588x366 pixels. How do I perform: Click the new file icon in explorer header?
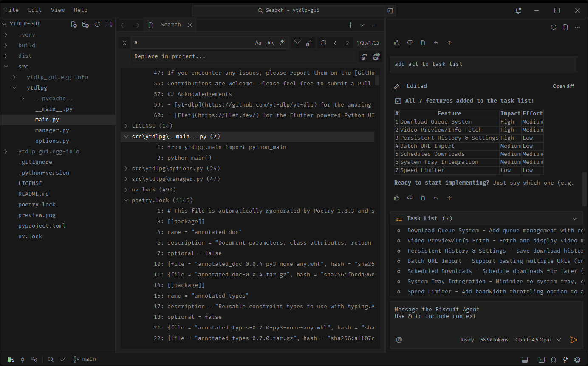coord(74,25)
